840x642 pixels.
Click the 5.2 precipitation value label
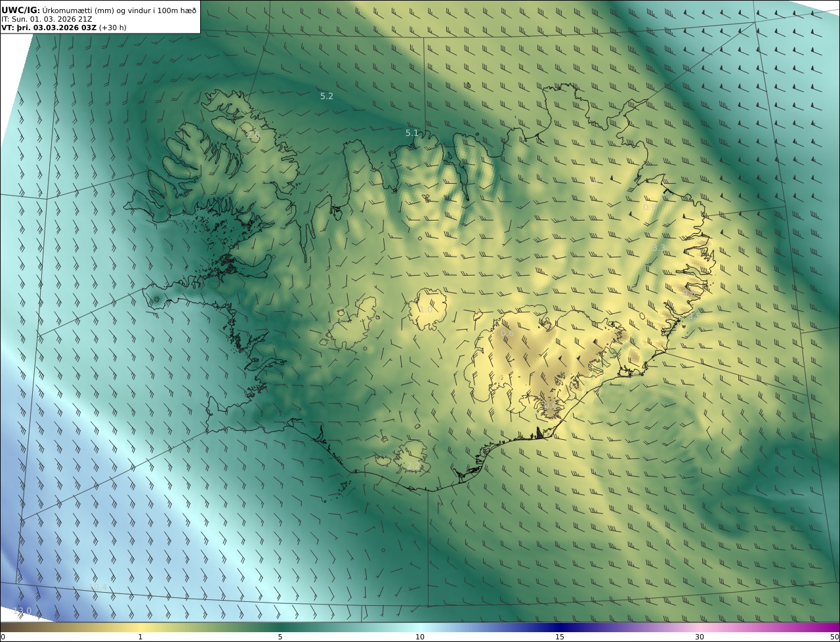click(327, 96)
